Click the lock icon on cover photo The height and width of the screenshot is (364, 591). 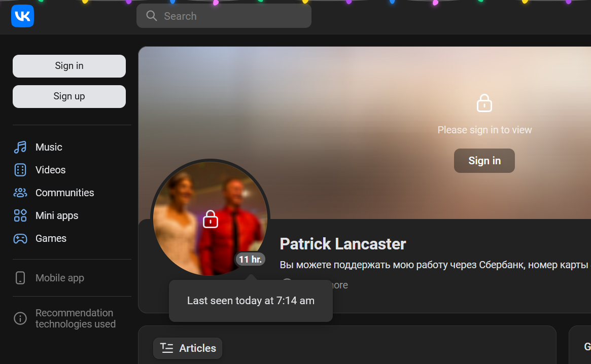(484, 103)
